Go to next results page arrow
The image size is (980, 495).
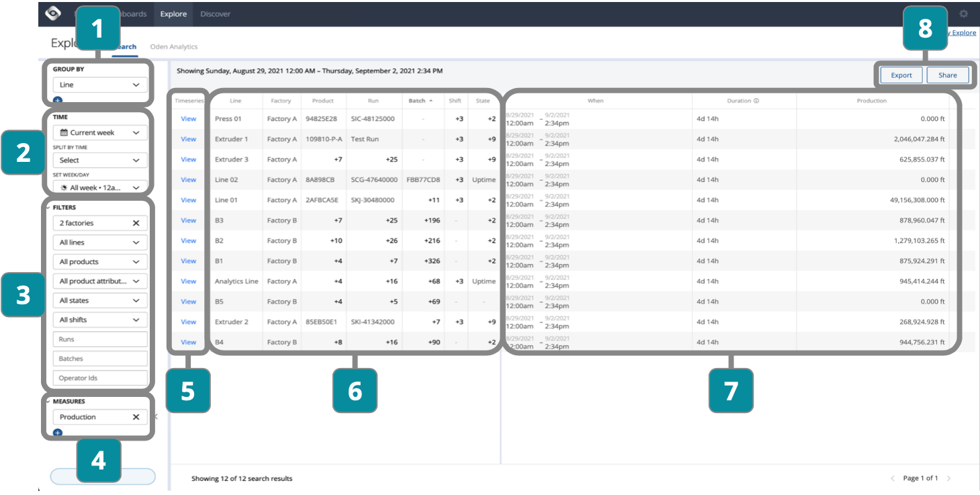(949, 478)
